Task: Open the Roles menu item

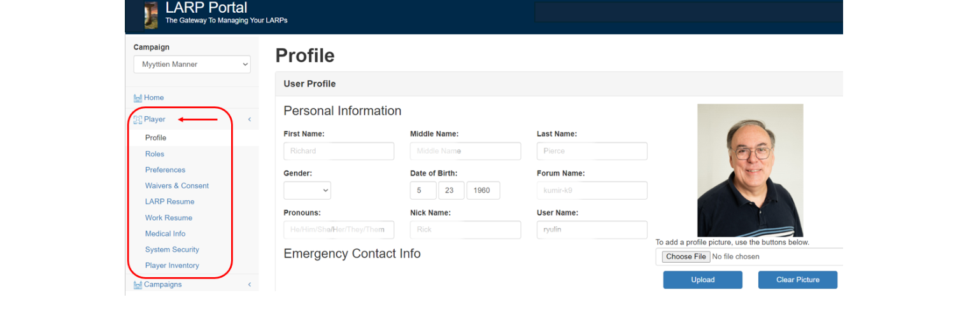Action: pos(155,154)
